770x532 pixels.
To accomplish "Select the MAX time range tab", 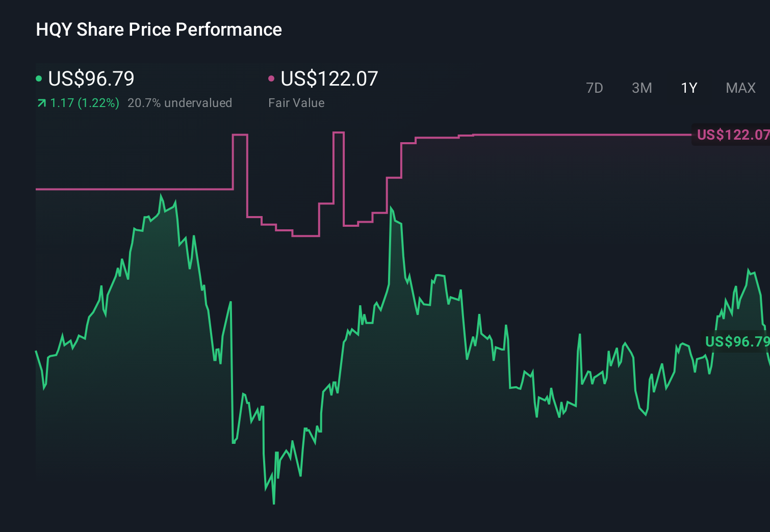I will click(x=740, y=88).
